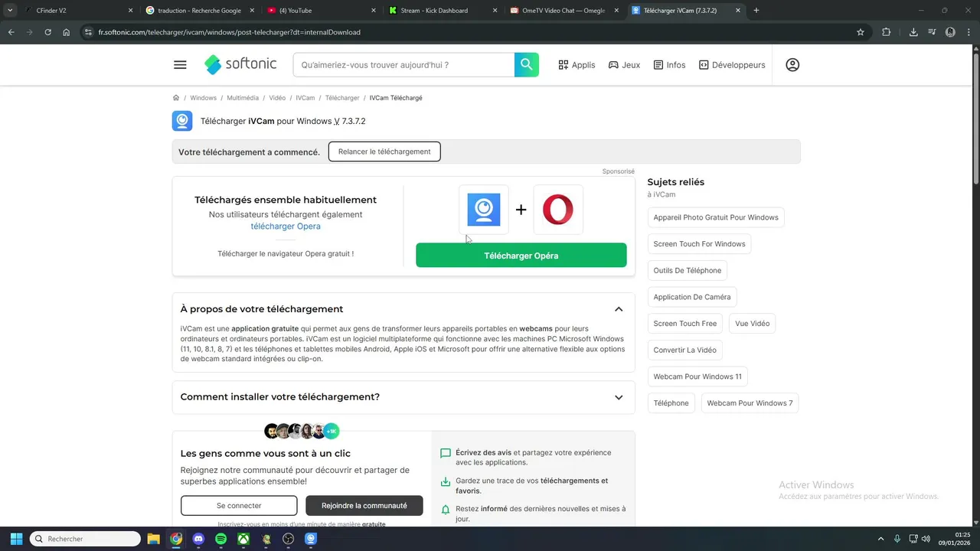Click the iVCam app icon near title

(182, 121)
